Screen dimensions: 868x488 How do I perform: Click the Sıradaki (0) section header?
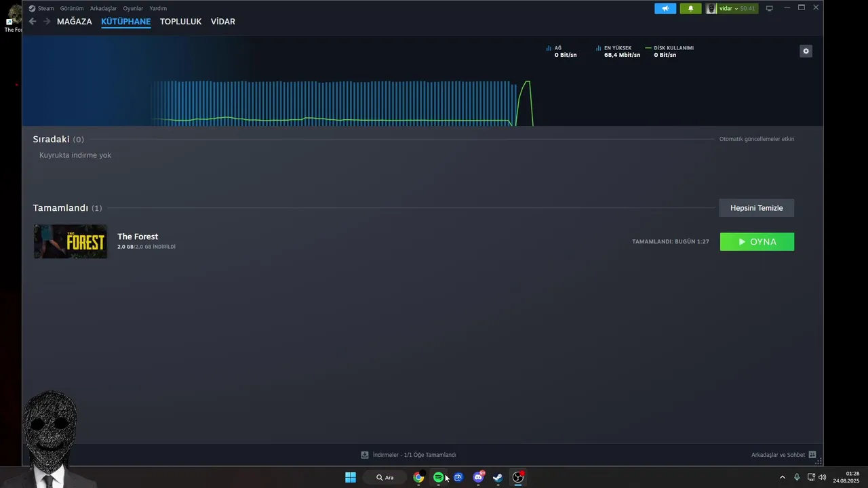tap(58, 139)
